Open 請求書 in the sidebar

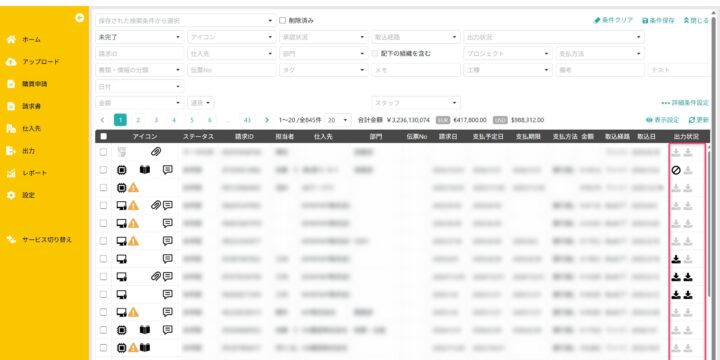tap(32, 106)
